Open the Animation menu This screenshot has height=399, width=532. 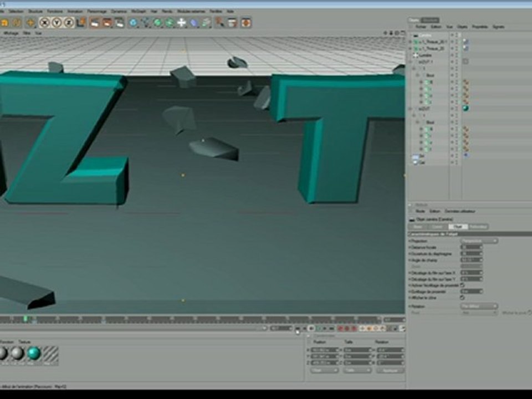pos(75,11)
